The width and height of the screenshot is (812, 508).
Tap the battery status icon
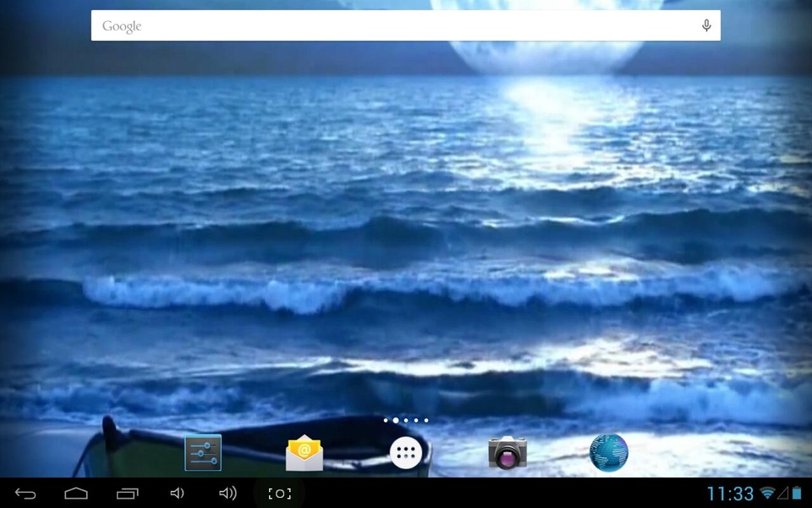(x=797, y=493)
